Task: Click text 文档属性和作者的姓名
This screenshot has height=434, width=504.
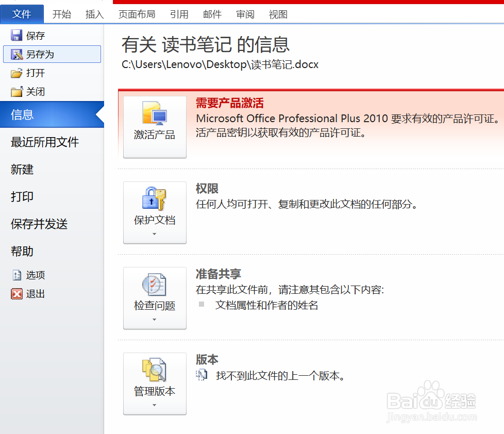Action: pyautogui.click(x=267, y=305)
